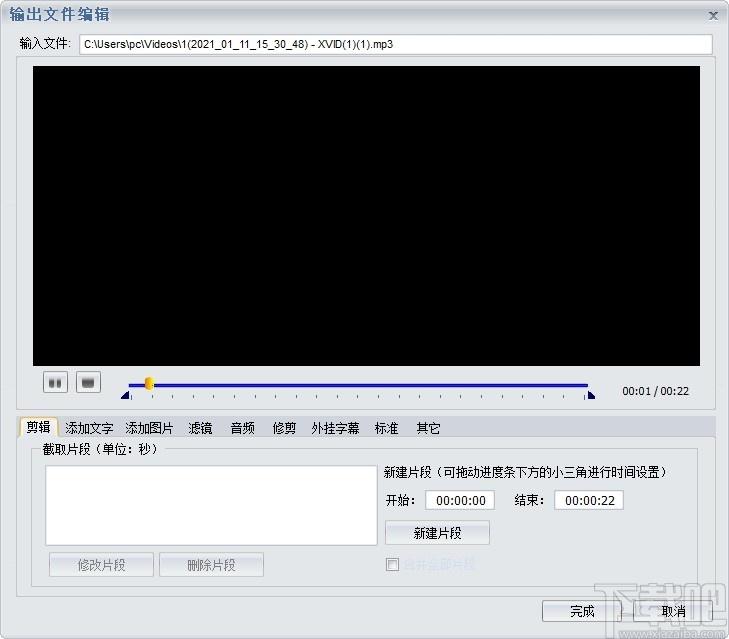Image resolution: width=729 pixels, height=639 pixels.
Task: Focus the 输入文件 path field
Action: tap(395, 44)
